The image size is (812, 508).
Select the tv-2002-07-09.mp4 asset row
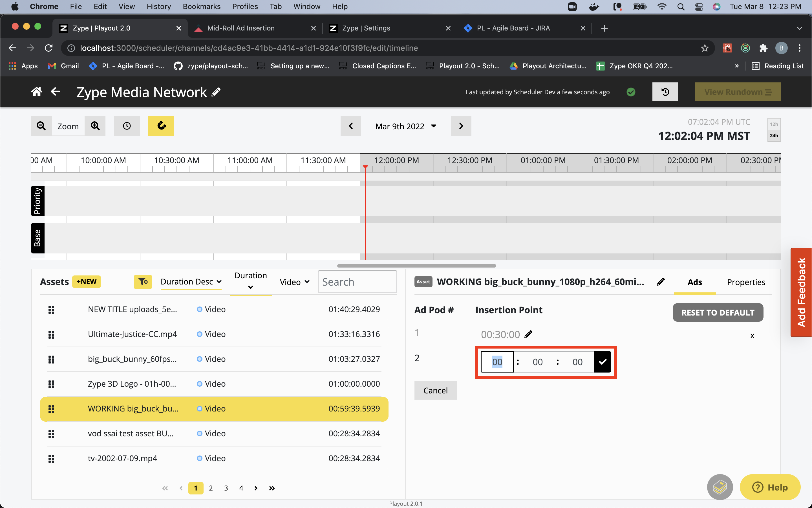214,459
